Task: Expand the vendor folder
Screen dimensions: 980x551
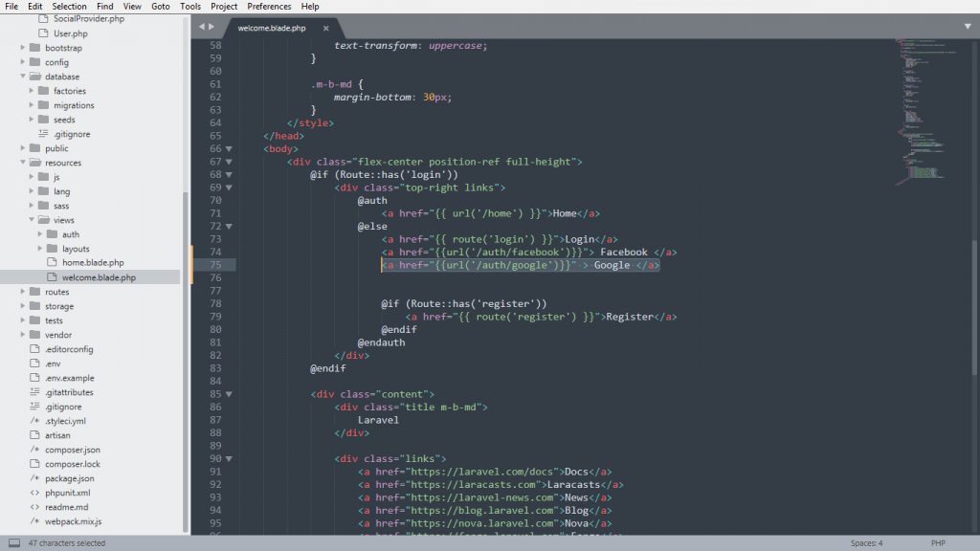Action: pyautogui.click(x=23, y=335)
